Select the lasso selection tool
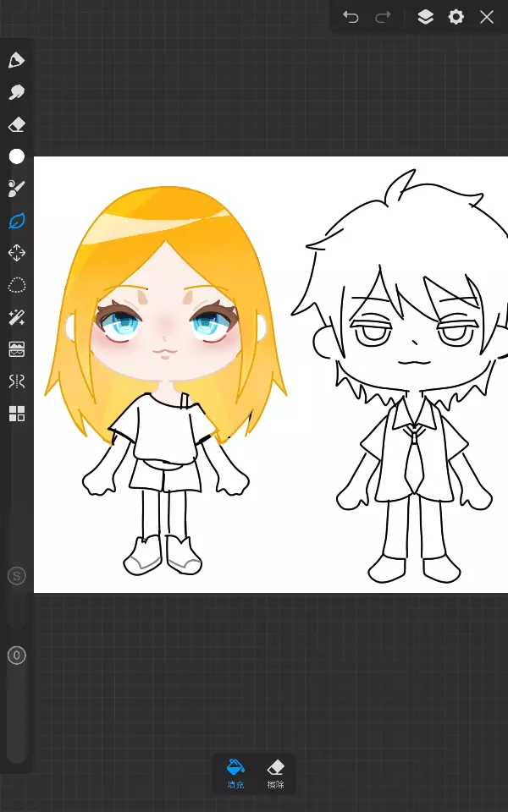508x812 pixels. (17, 285)
